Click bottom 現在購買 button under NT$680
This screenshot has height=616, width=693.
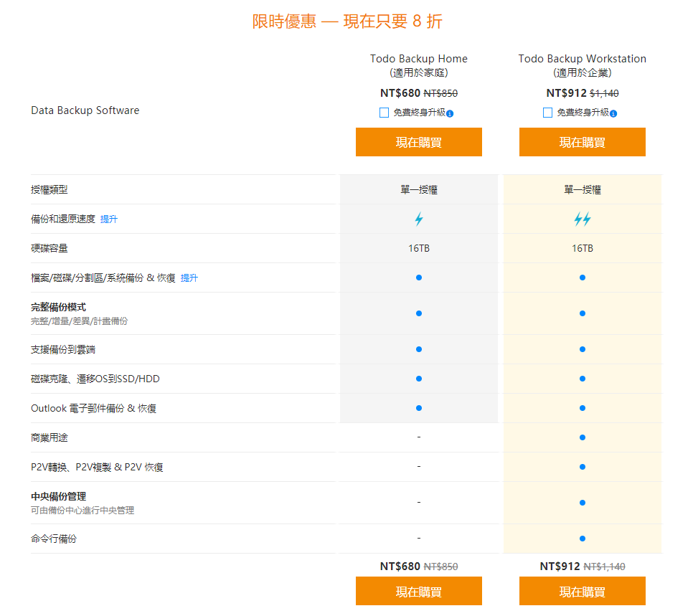419,591
